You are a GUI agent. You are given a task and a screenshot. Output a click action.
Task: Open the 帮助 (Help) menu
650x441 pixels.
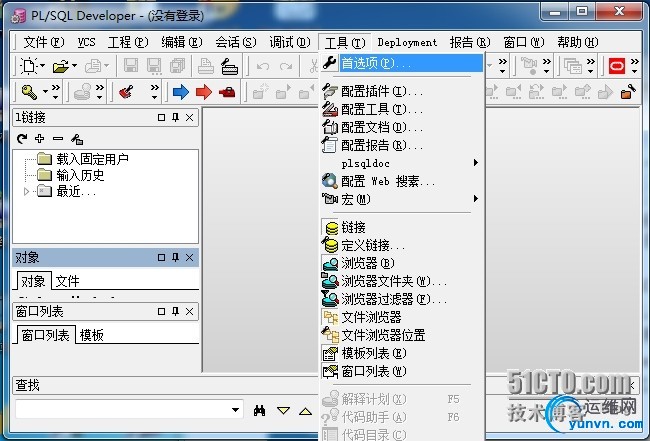point(577,42)
